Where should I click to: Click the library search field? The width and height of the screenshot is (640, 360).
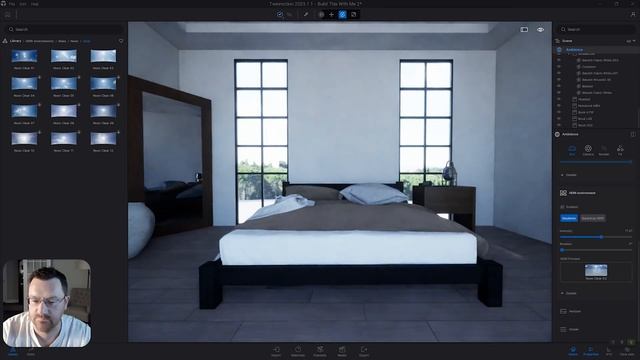[64, 29]
